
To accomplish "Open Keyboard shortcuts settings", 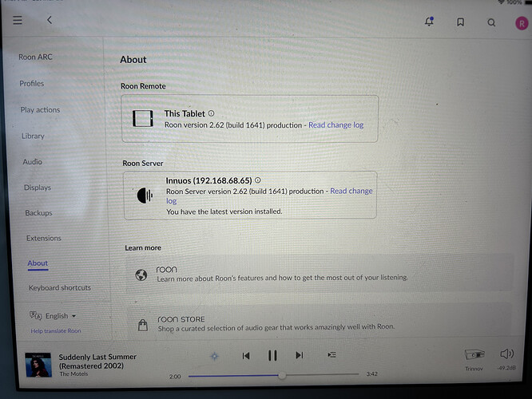I will coord(60,287).
